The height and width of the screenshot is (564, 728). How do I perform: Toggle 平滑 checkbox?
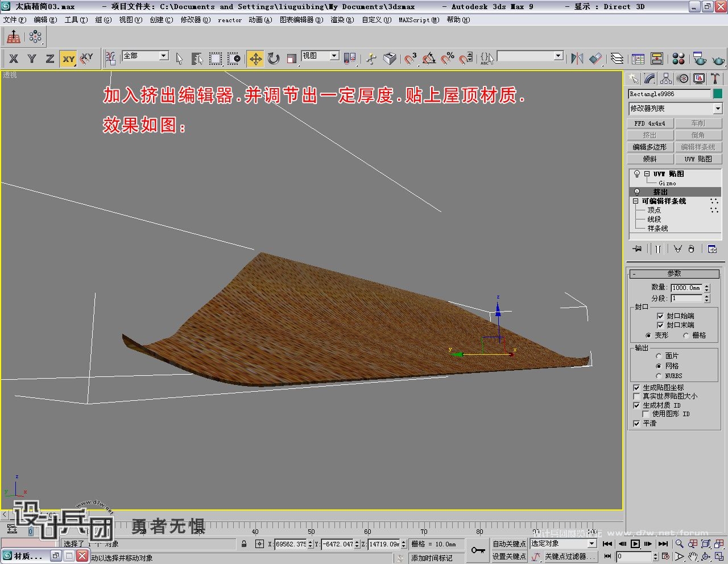636,424
